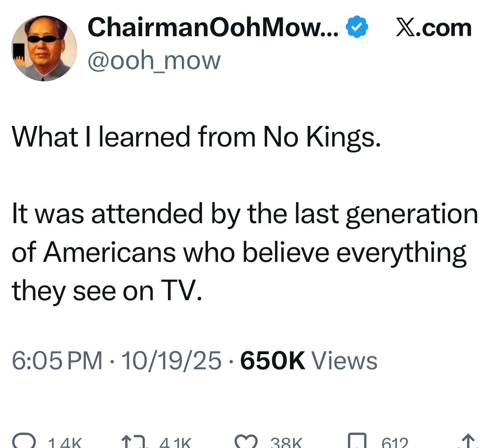Click the '.com' text beside the X logo

(x=444, y=28)
